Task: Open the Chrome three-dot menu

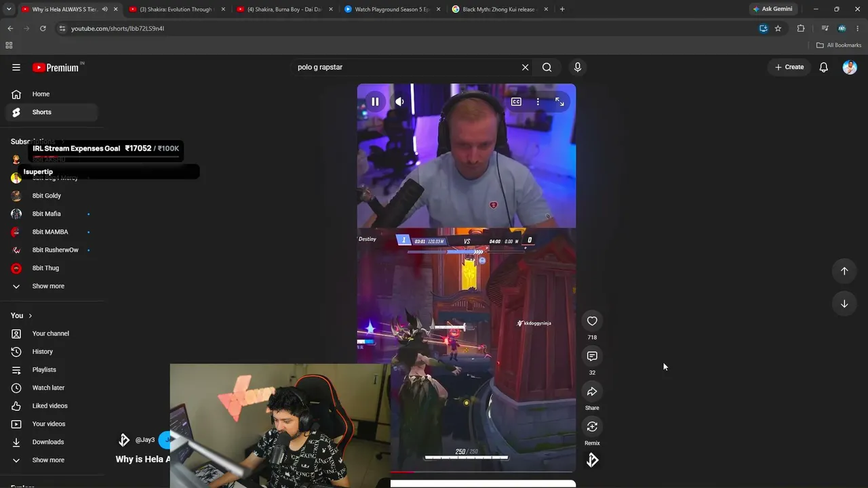Action: tap(858, 28)
